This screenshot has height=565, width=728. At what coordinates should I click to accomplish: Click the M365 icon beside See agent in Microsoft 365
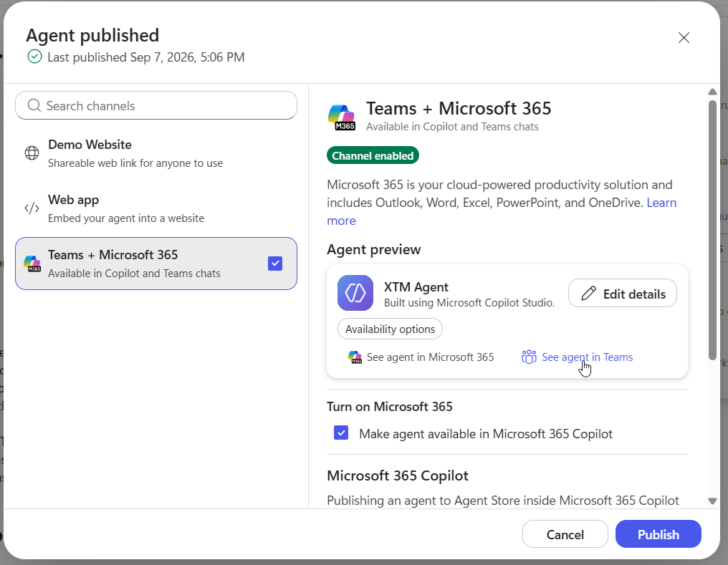click(355, 357)
